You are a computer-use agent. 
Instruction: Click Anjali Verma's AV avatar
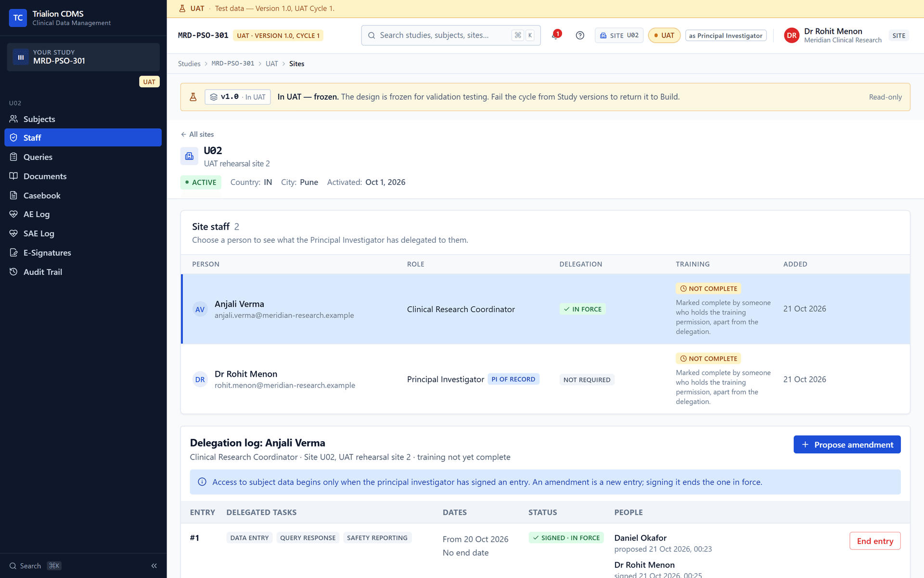(x=200, y=309)
